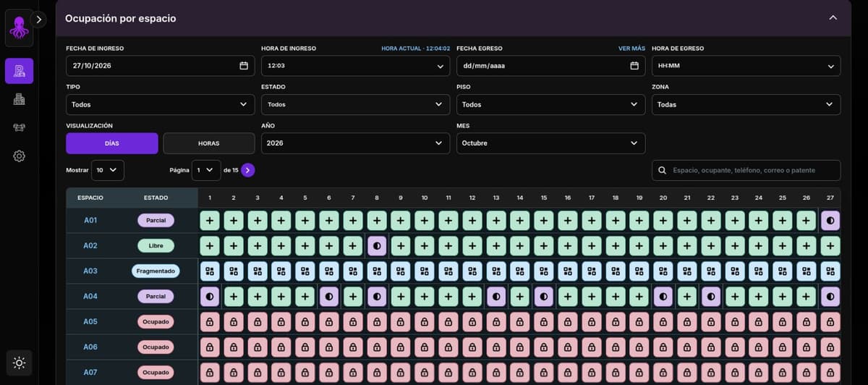Open space A05 link
The image size is (868, 385).
coord(90,321)
